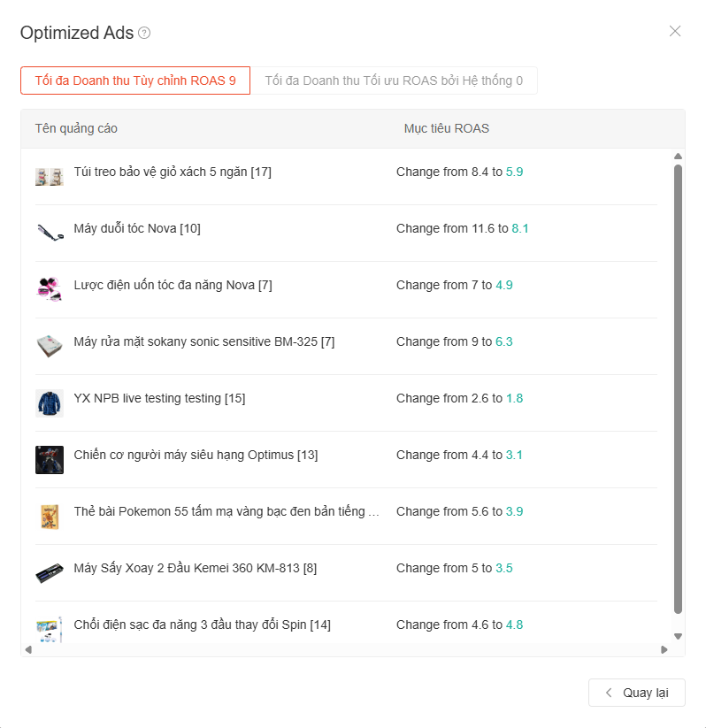Click the help icon beside Optimized Ads
706x728 pixels.
coord(144,33)
